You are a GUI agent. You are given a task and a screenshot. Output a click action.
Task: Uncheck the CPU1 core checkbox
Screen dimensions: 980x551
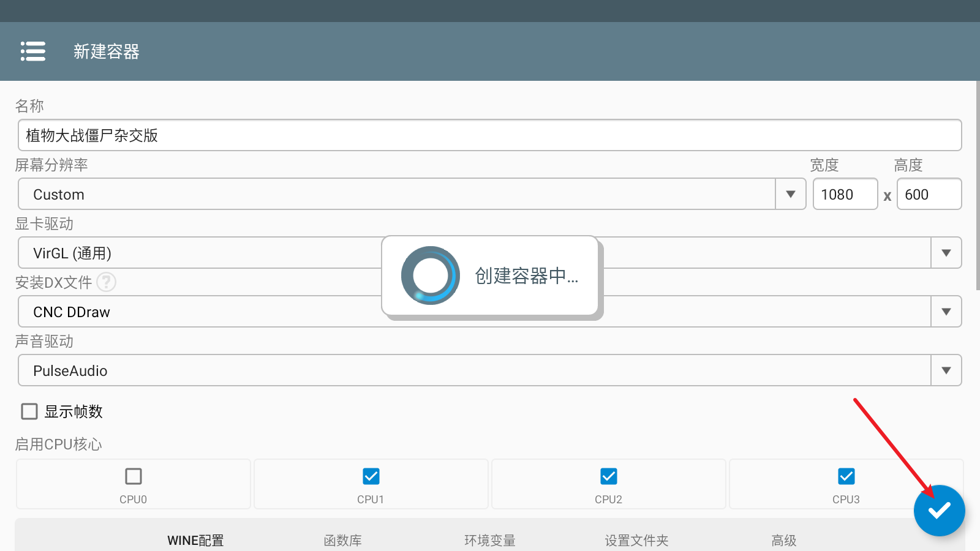coord(371,476)
